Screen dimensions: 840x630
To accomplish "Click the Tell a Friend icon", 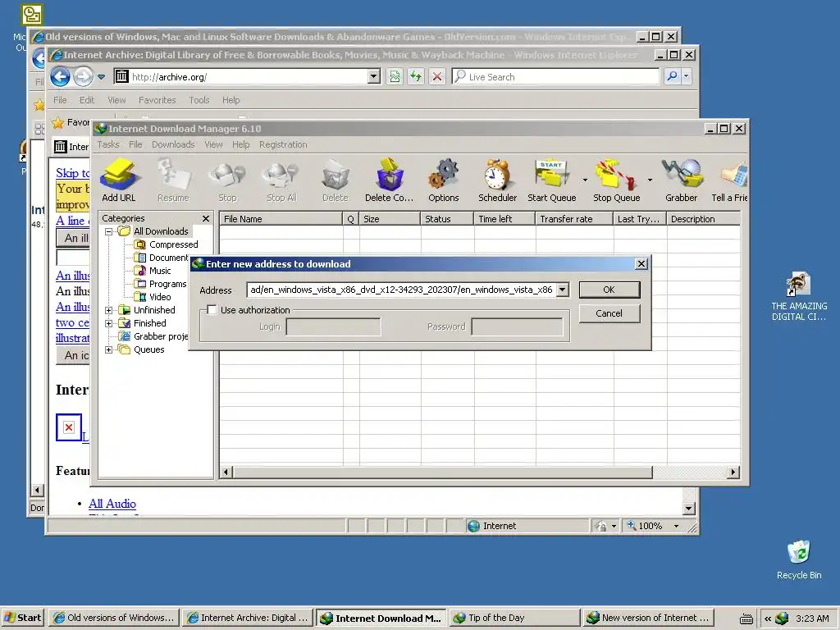I will 730,180.
